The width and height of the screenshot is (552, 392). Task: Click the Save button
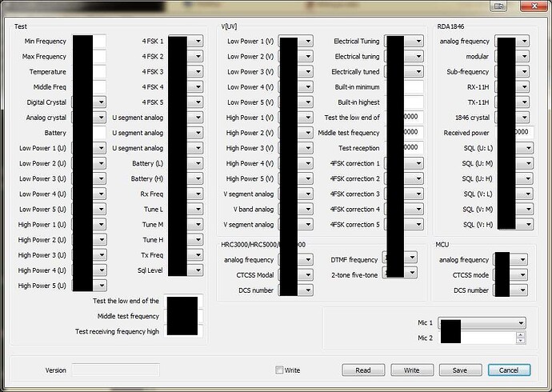click(x=459, y=370)
